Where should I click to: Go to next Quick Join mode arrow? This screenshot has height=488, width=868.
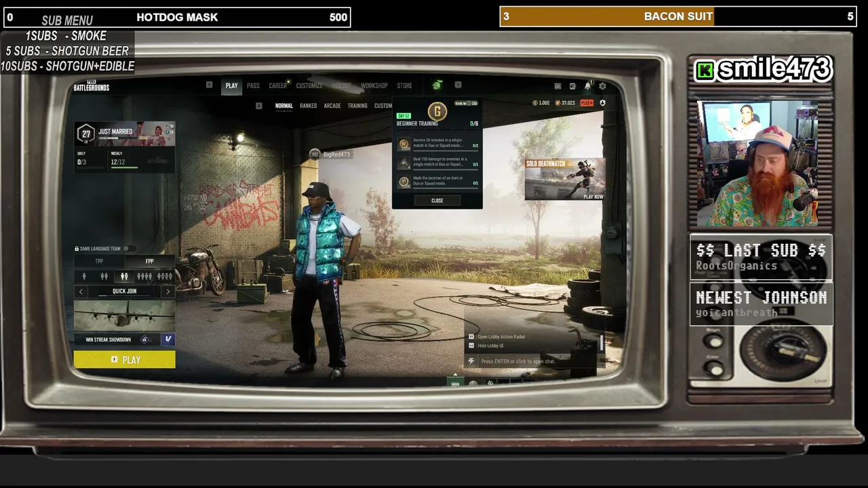(x=168, y=291)
